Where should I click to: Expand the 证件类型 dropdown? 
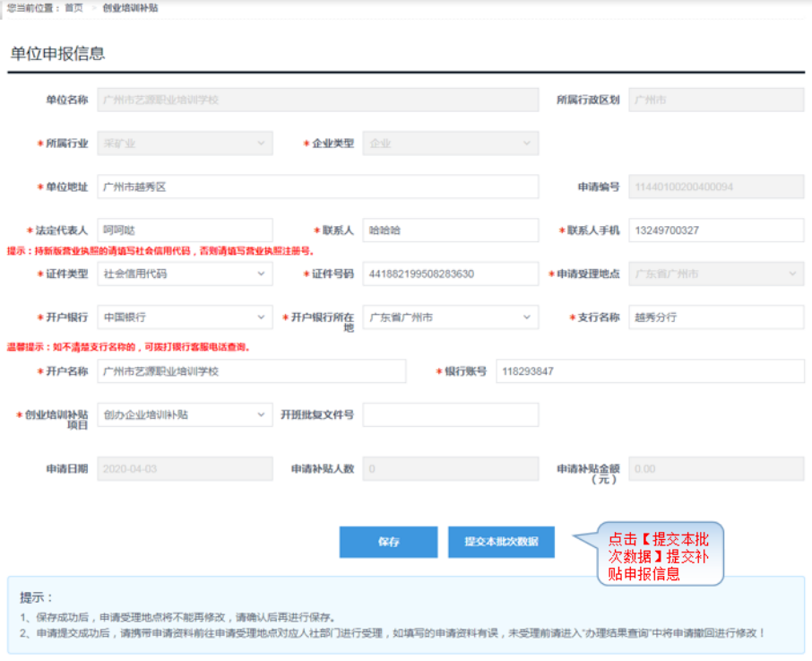point(185,274)
